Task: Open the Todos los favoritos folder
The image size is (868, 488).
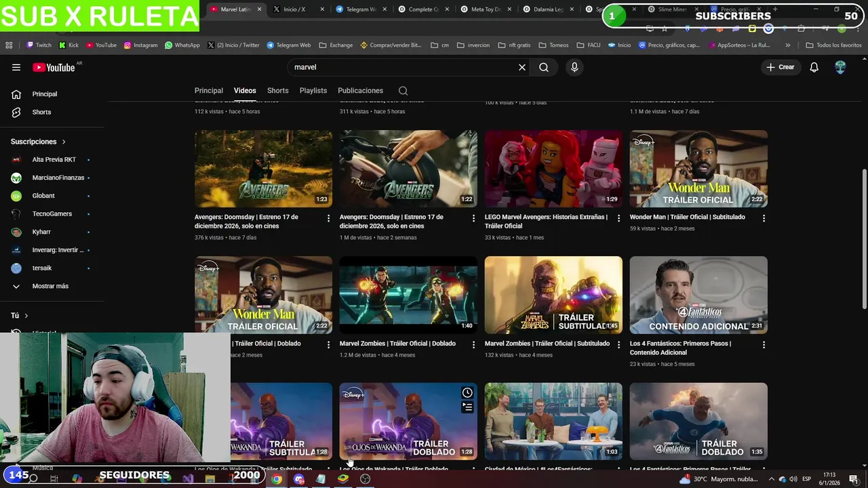Action: (x=833, y=45)
